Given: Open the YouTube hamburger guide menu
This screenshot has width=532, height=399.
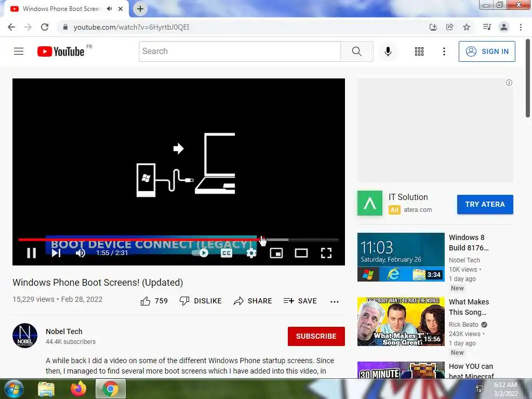Looking at the screenshot, I should 19,51.
